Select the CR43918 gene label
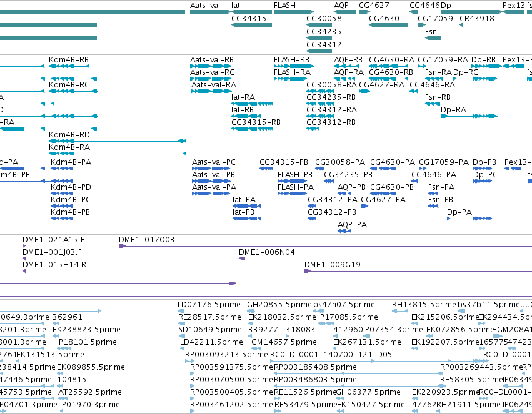The image size is (532, 414). pyautogui.click(x=477, y=18)
